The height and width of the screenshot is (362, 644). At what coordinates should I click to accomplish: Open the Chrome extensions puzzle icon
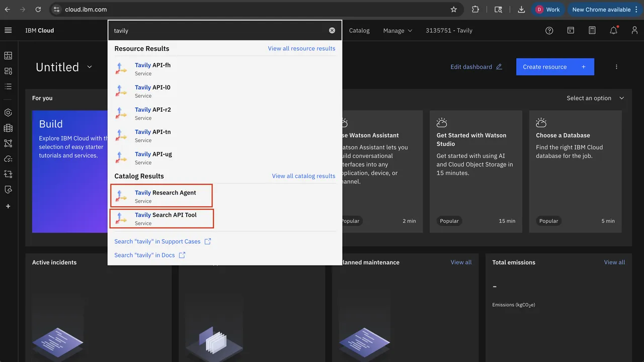[475, 9]
